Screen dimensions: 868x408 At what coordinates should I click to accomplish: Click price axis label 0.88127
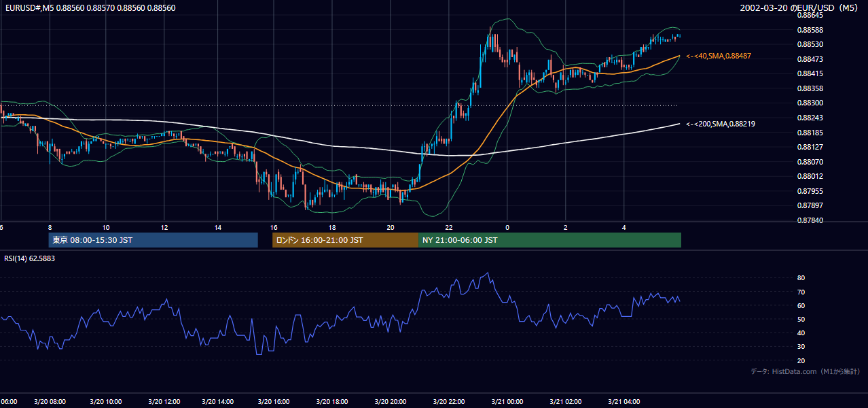click(810, 147)
